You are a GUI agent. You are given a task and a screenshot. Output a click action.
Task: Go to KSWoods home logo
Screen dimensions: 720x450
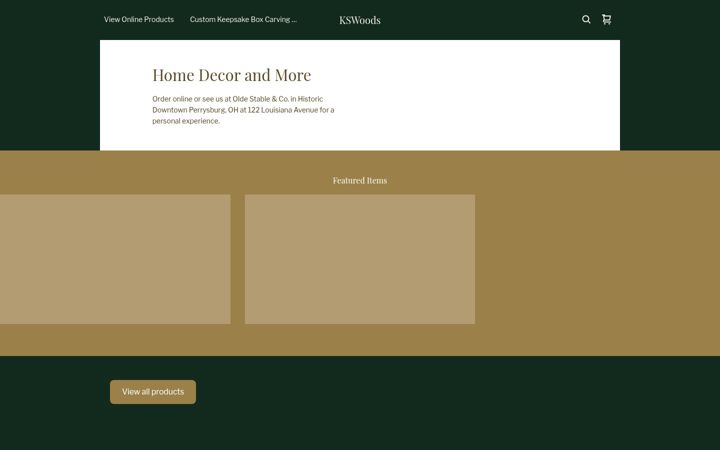tap(360, 20)
